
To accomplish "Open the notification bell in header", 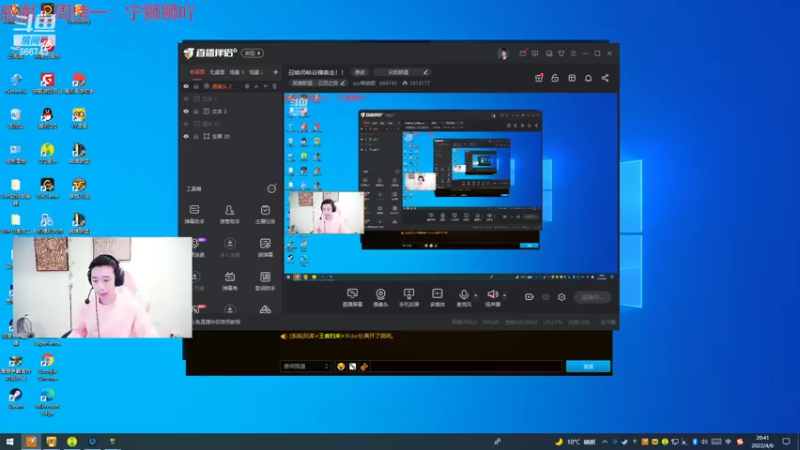I will tap(588, 78).
